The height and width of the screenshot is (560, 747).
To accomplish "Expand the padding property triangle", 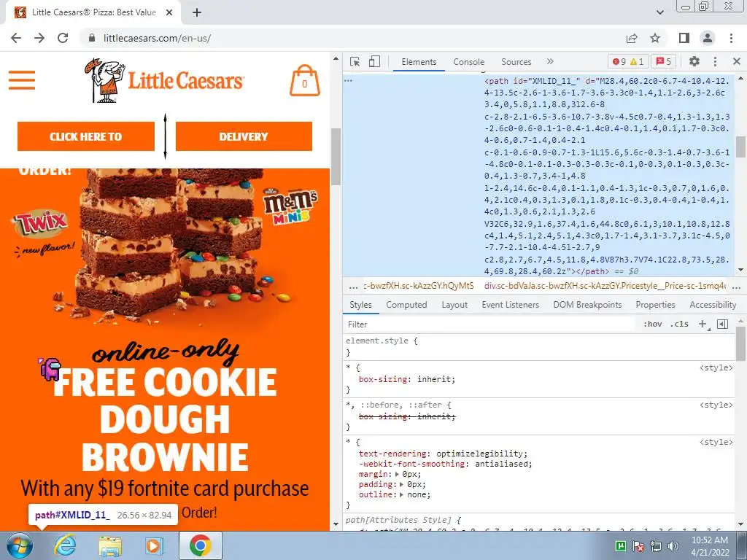I will (403, 485).
